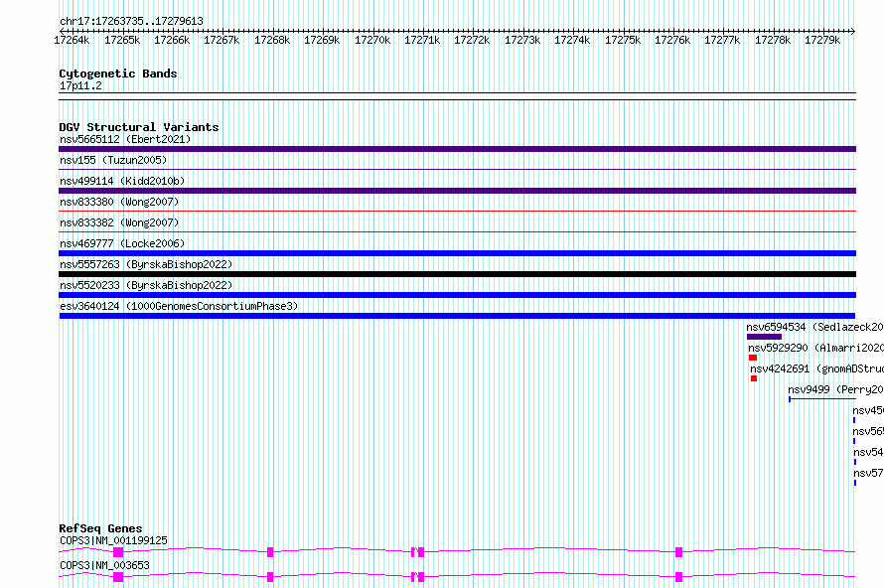The height and width of the screenshot is (588, 884).
Task: Click the 17271k ruler label
Action: 422,40
